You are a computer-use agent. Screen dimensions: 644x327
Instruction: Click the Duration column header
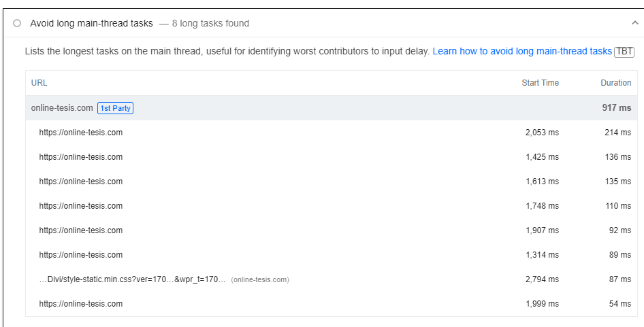click(615, 83)
